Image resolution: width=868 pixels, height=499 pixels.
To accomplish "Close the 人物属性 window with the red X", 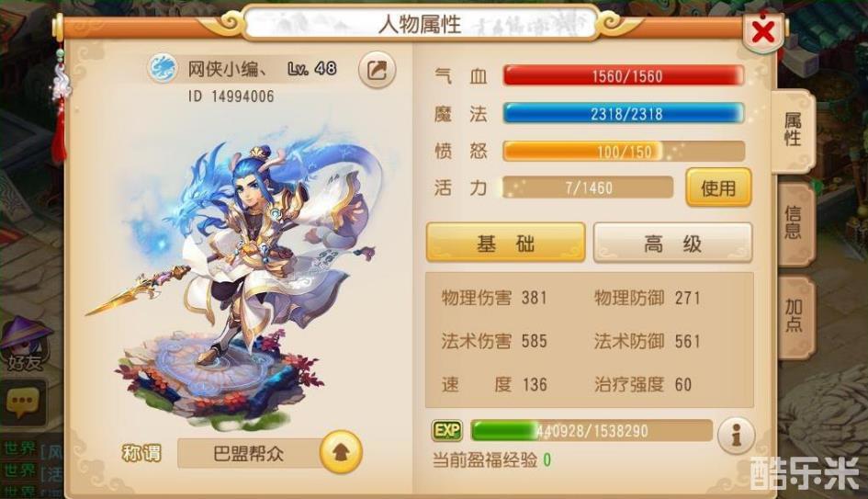I will point(763,31).
